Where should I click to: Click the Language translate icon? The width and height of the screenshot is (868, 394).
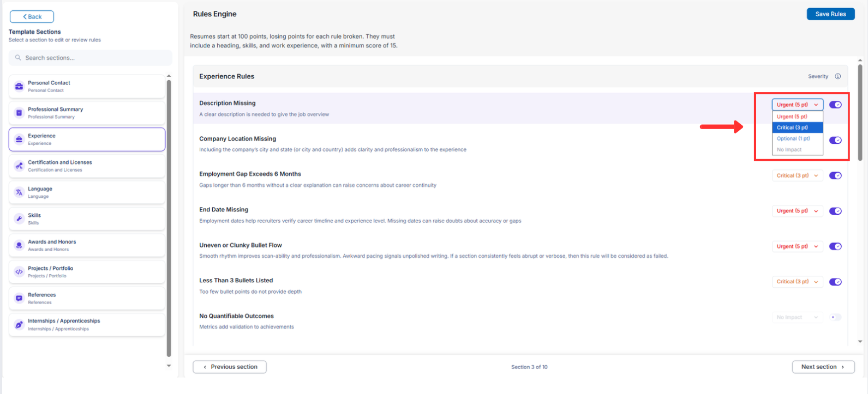tap(19, 192)
